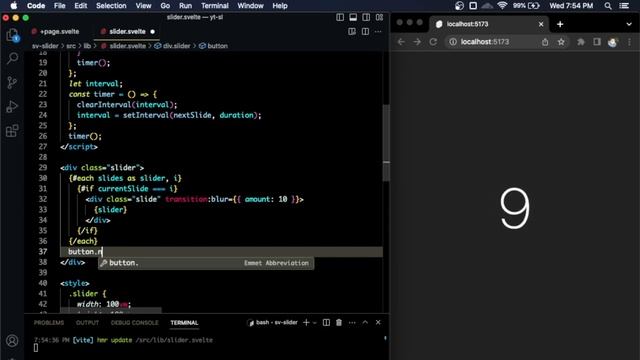Click sv-slider in the breadcrumb
Viewport: 640px width, 360px height.
[x=45, y=46]
